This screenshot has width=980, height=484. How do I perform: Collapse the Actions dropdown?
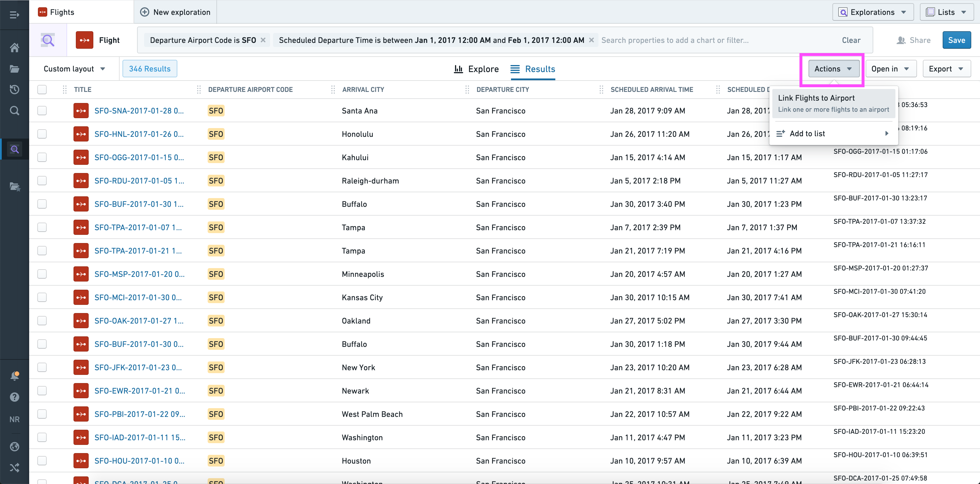pyautogui.click(x=834, y=69)
